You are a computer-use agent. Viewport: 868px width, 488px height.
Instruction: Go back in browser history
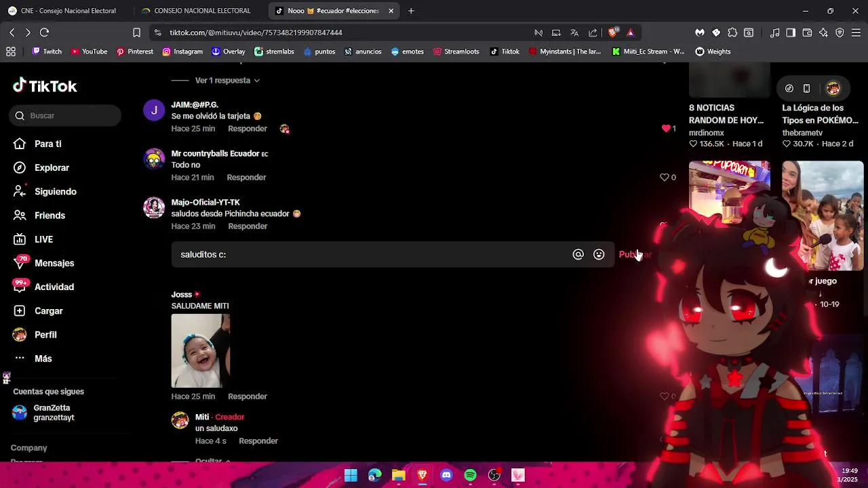tap(12, 33)
